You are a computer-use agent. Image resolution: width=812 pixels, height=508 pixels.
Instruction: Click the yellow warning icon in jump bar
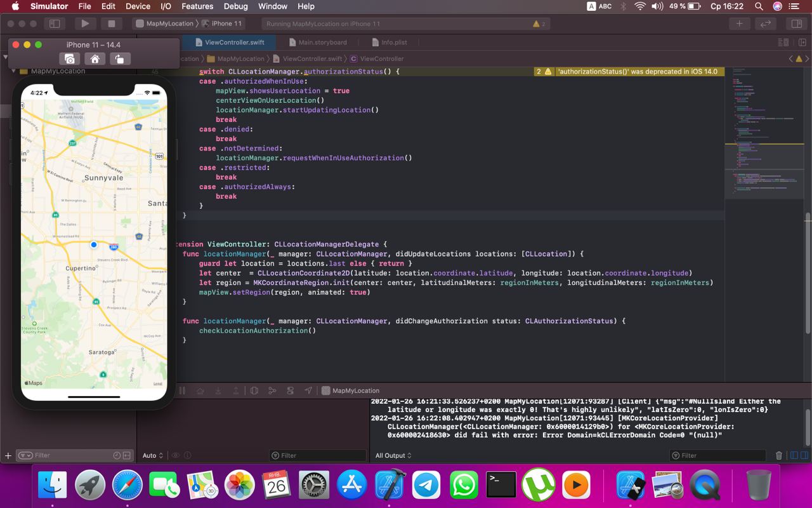pyautogui.click(x=798, y=58)
